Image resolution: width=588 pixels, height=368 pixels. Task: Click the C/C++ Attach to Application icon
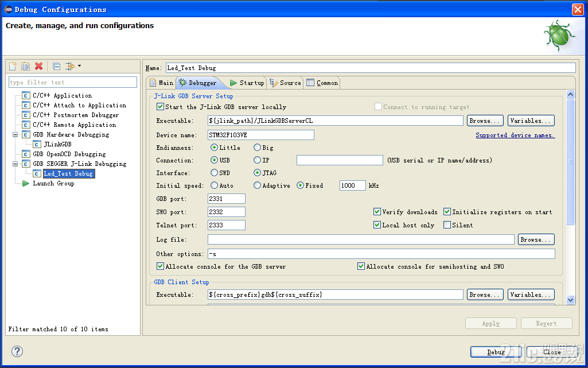pos(25,106)
